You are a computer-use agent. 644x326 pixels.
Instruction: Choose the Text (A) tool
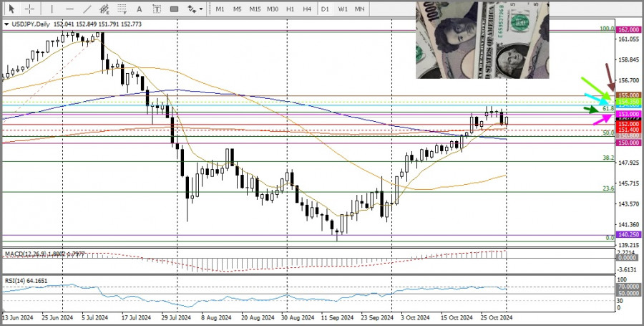tap(140, 9)
